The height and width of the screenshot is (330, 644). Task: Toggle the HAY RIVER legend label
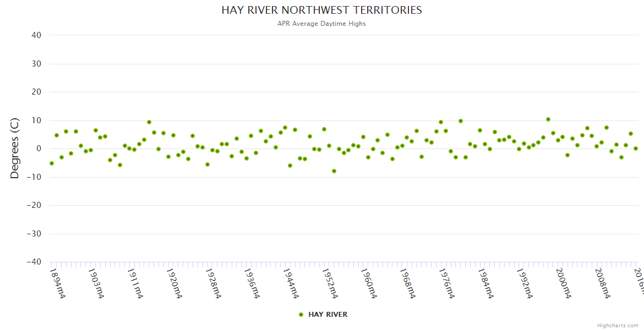coord(328,315)
